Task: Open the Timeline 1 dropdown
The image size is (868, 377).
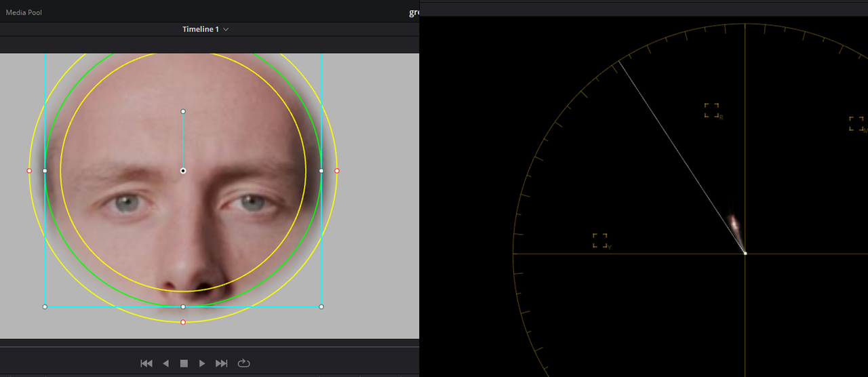Action: pyautogui.click(x=205, y=29)
